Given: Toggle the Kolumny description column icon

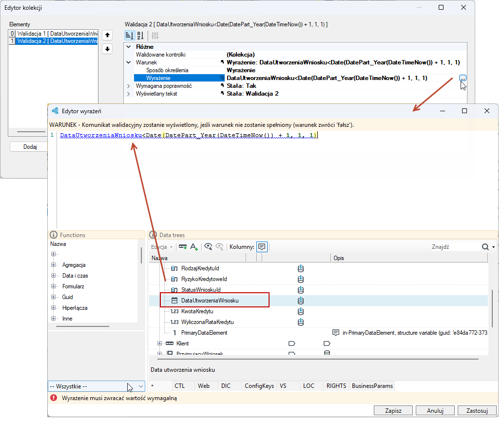Looking at the screenshot, I should (x=262, y=247).
